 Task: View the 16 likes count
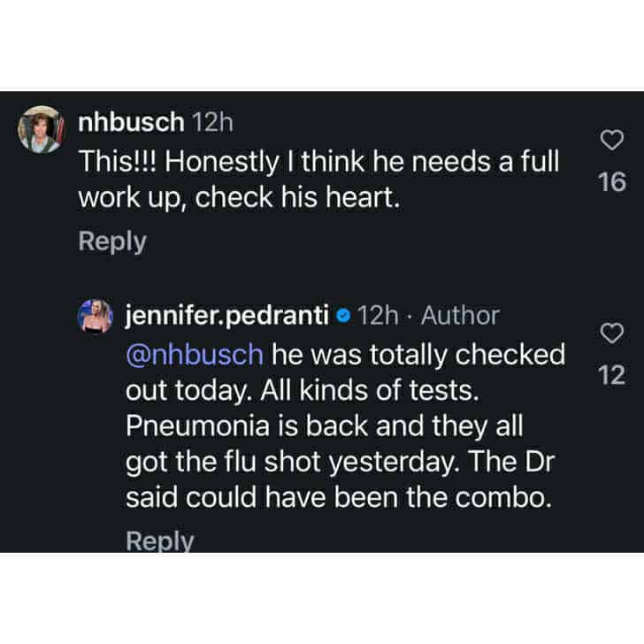pyautogui.click(x=612, y=182)
